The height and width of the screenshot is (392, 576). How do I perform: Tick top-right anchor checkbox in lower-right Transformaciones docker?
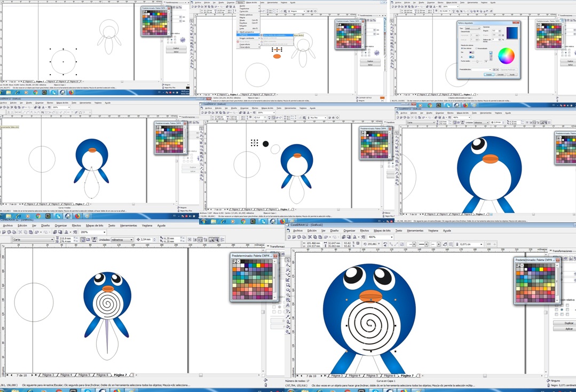tap(567, 306)
